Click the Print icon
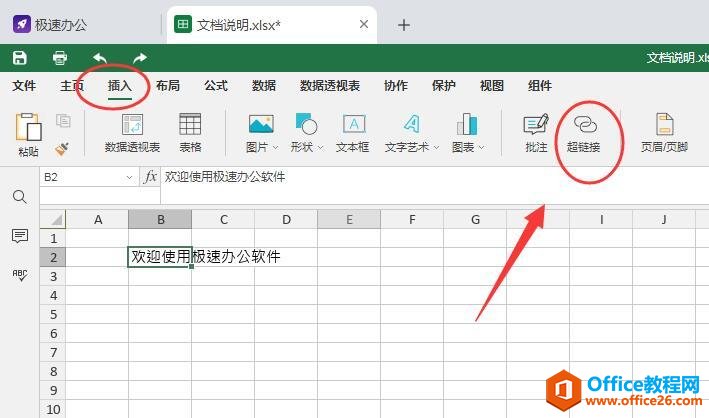 point(60,58)
